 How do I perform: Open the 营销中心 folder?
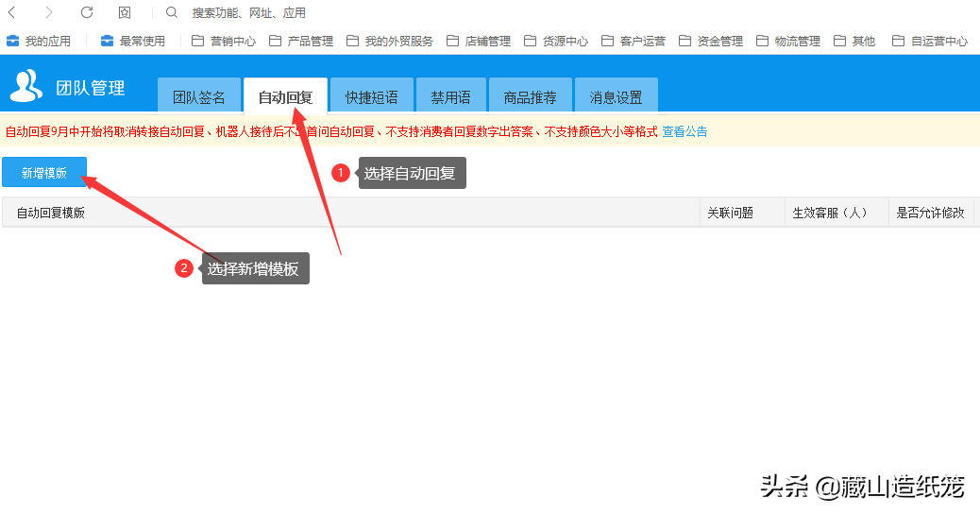[x=223, y=42]
